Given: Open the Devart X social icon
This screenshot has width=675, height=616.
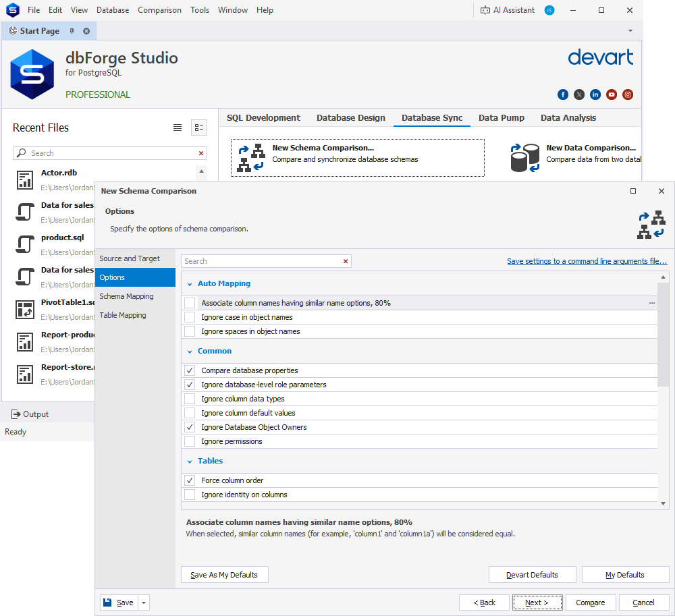Looking at the screenshot, I should (x=579, y=94).
